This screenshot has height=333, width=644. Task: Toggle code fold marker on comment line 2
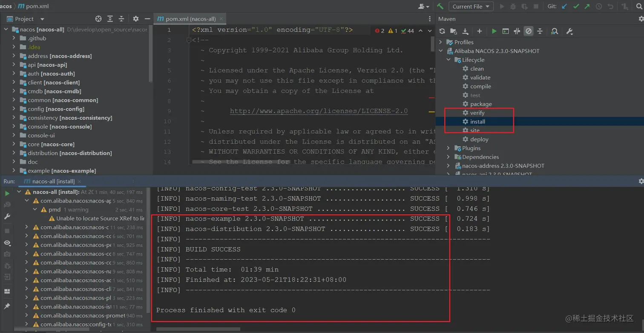click(189, 40)
